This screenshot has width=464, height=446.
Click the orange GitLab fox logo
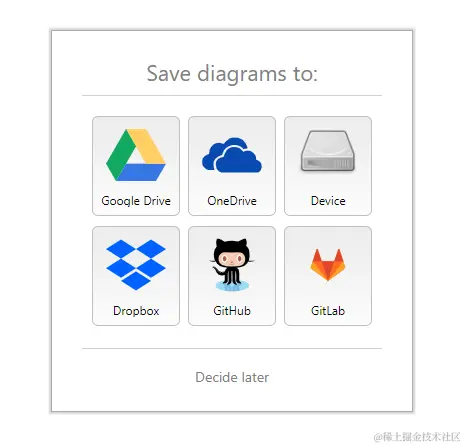point(328,265)
